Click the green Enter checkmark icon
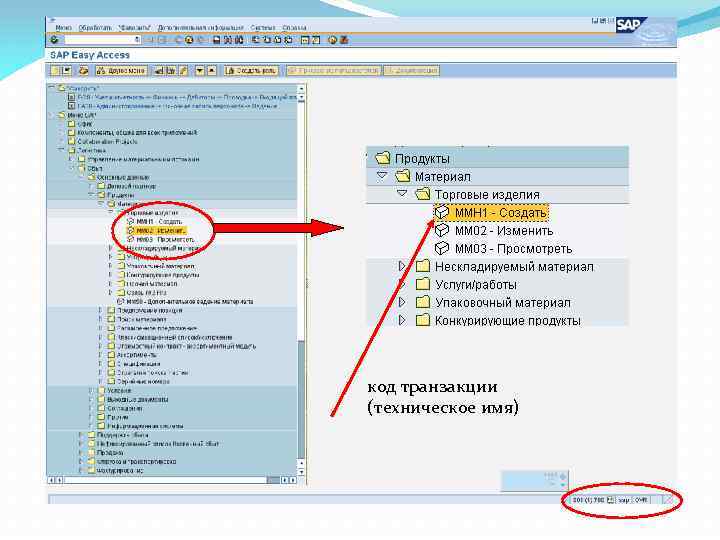720x540 pixels. click(54, 40)
